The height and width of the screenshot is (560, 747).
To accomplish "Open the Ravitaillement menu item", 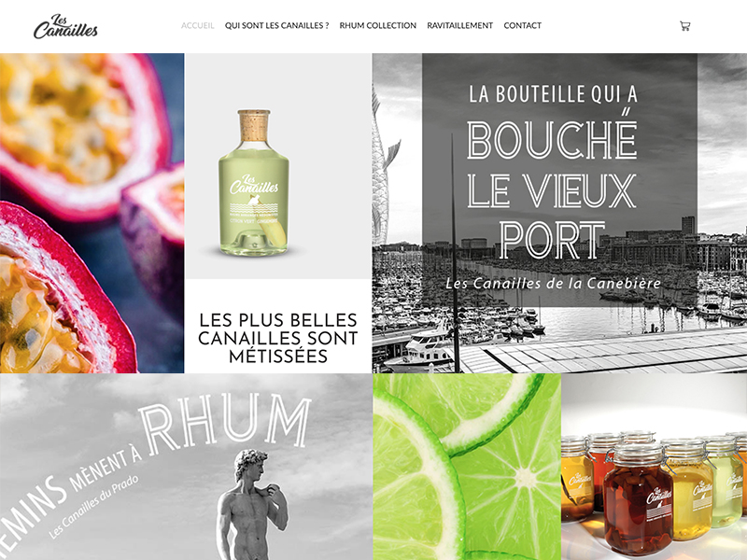I will (x=459, y=25).
